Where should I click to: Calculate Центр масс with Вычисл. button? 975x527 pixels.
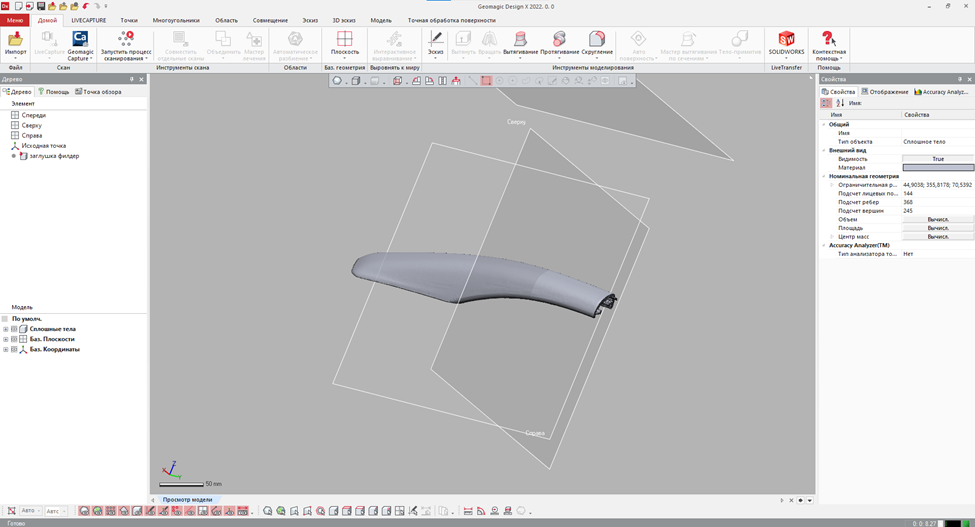coord(938,237)
